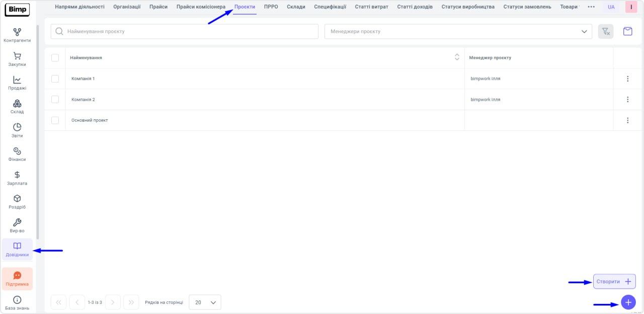
Task: Tick the checkbox for Компанія 1
Action: pyautogui.click(x=55, y=78)
